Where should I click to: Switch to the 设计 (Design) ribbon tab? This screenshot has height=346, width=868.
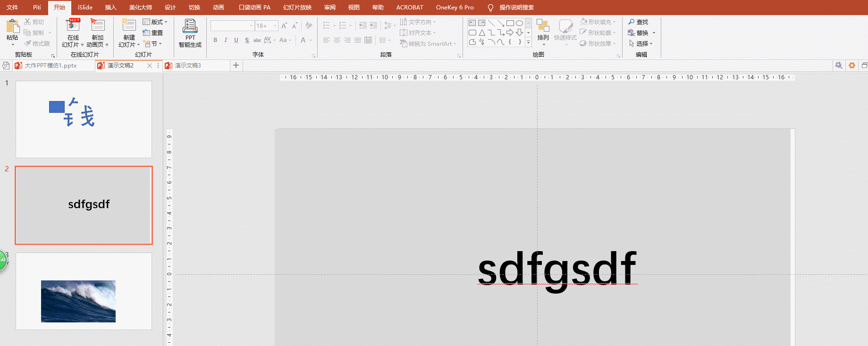tap(170, 7)
